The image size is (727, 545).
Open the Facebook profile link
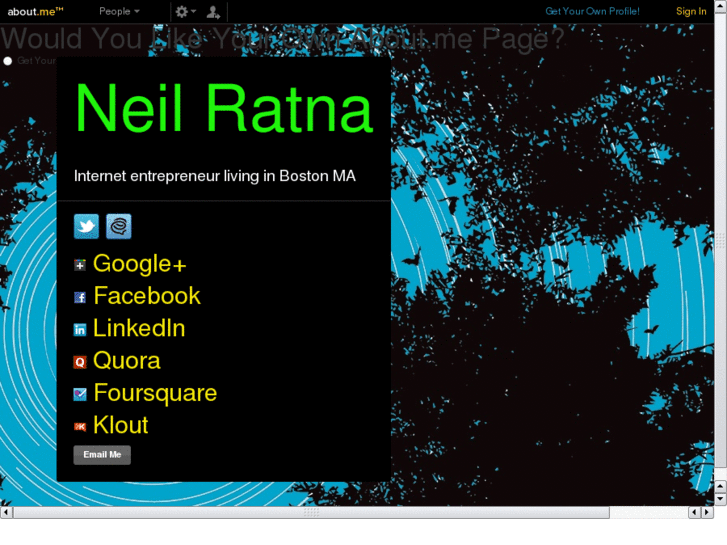pyautogui.click(x=147, y=296)
